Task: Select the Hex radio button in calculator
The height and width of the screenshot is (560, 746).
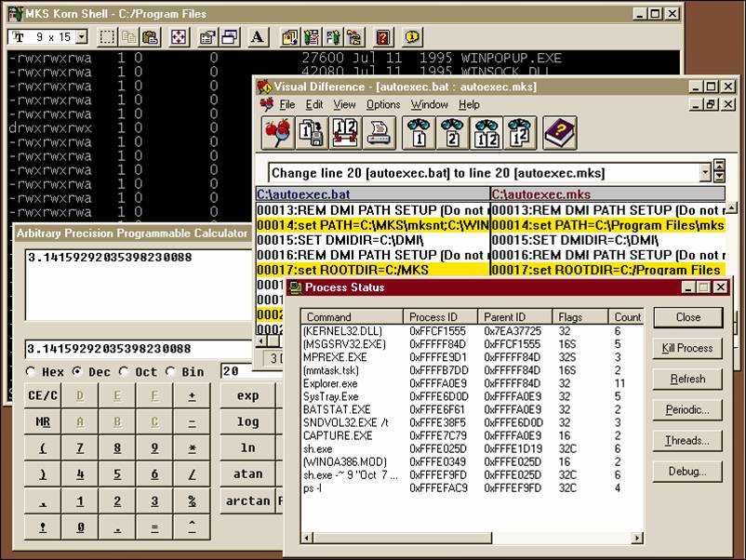Action: 31,371
